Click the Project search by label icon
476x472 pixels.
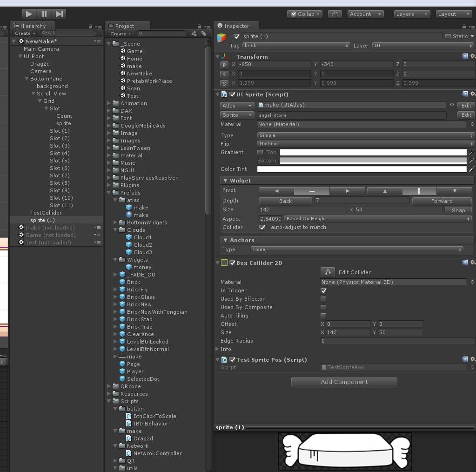tap(204, 34)
